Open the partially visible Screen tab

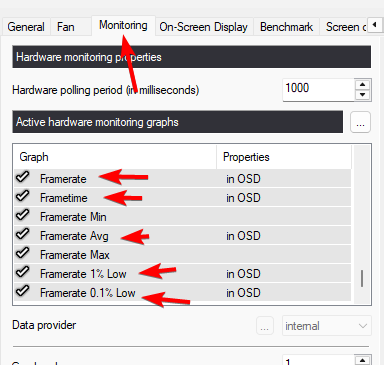tap(343, 27)
